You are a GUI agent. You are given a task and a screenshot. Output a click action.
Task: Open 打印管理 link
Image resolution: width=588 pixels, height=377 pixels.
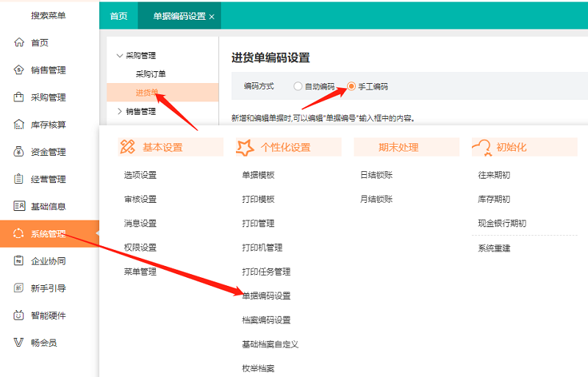coord(259,223)
